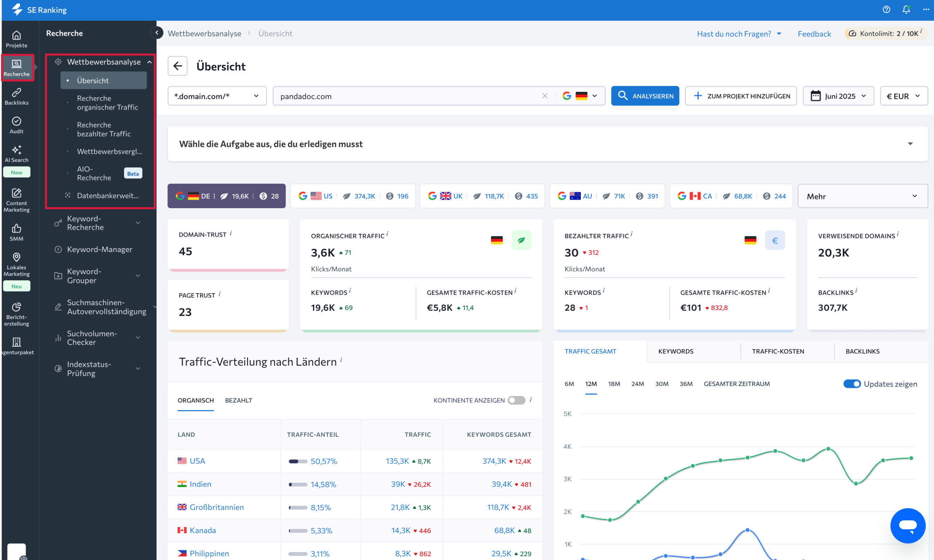Image resolution: width=934 pixels, height=560 pixels.
Task: Click the Analysieren button
Action: click(645, 96)
